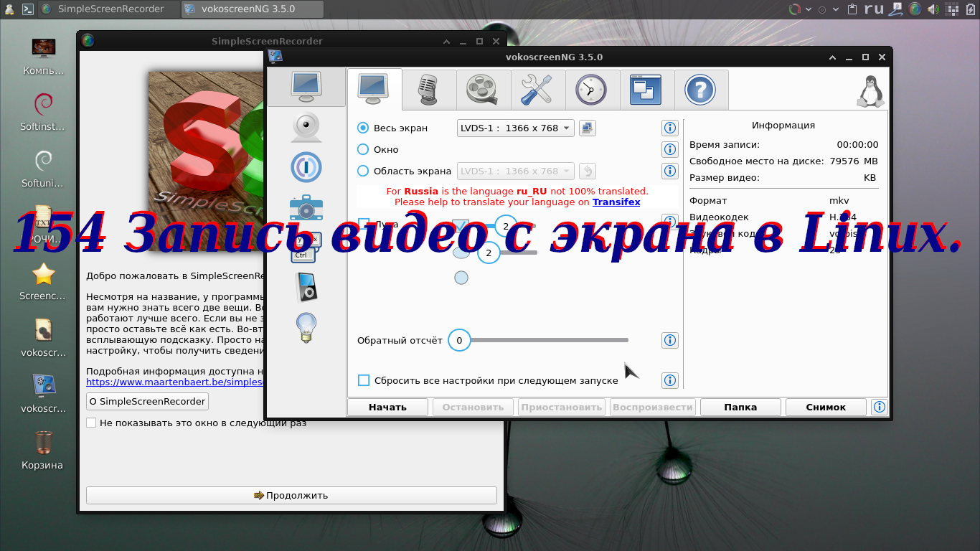Show info for Сбросить все настройки option

[x=670, y=380]
